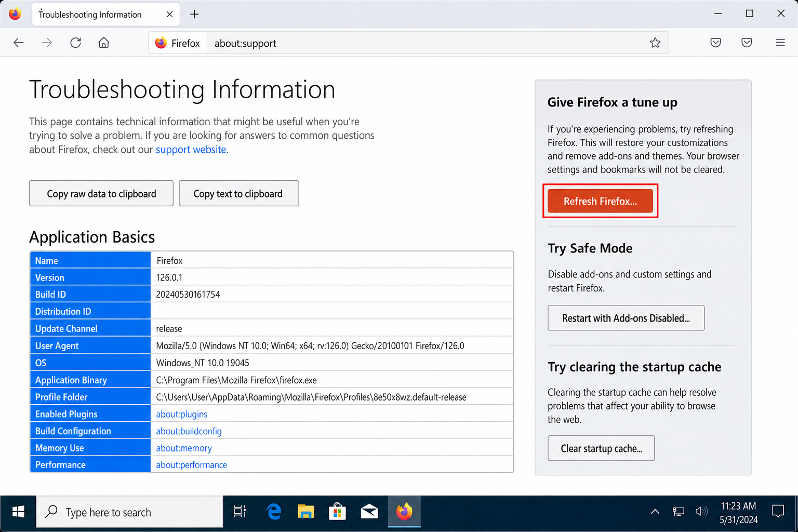
Task: Click the taskbar search box
Action: pyautogui.click(x=129, y=512)
